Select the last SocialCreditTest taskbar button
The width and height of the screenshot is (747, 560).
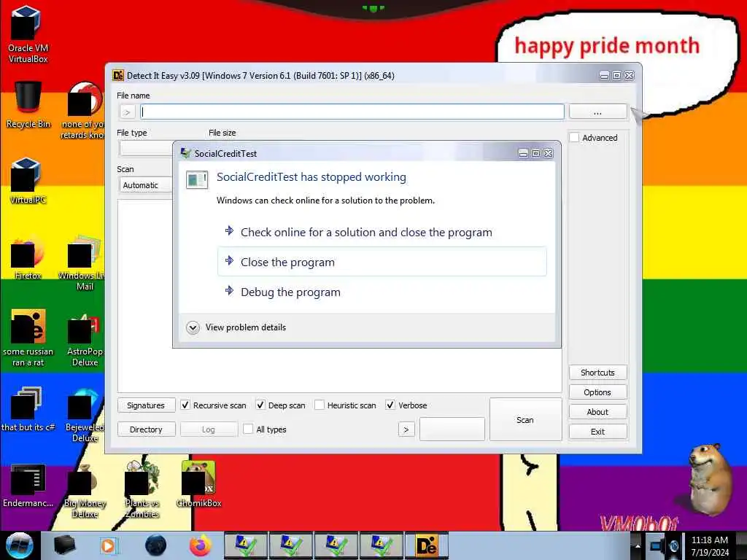coord(382,545)
